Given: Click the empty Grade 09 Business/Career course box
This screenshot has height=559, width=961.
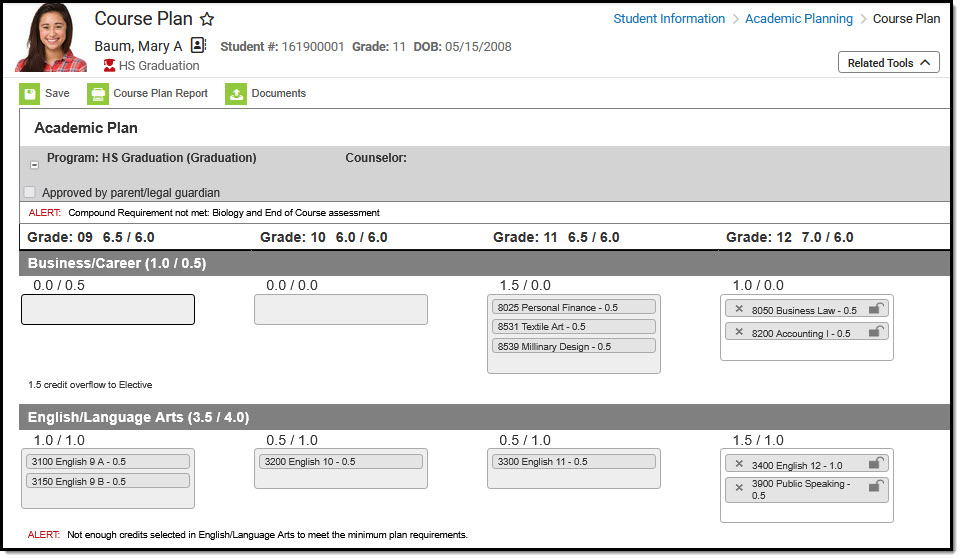Looking at the screenshot, I should [x=108, y=310].
